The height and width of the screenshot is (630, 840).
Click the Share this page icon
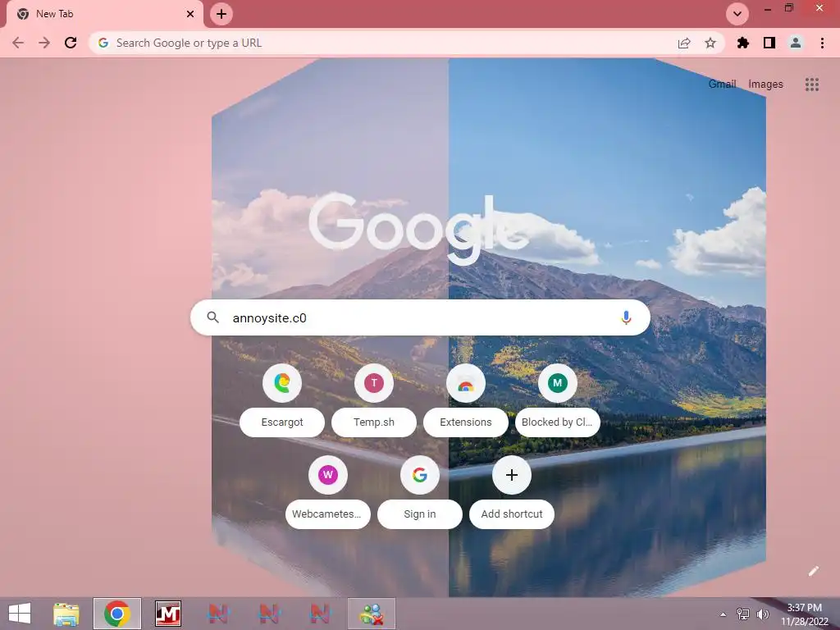coord(684,43)
